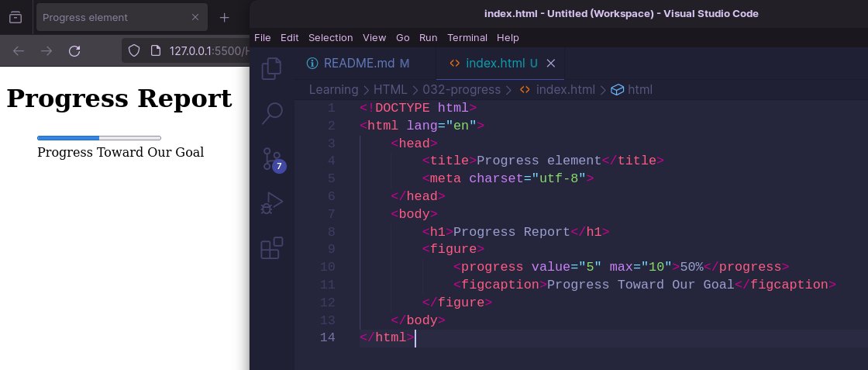Screen dimensions: 868x370
Task: Click the closing body tag on line 13
Action: 418,320
